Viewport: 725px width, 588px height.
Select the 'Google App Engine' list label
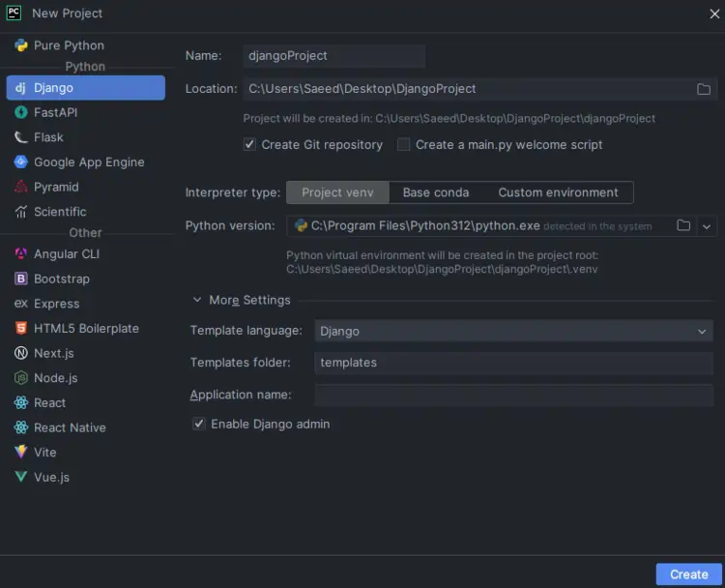89,162
